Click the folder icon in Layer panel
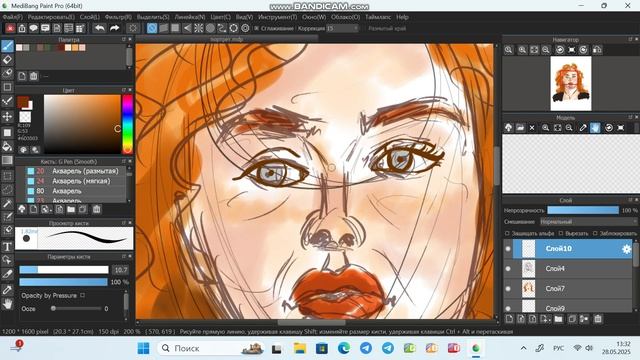This screenshot has width=640, height=360. click(558, 319)
